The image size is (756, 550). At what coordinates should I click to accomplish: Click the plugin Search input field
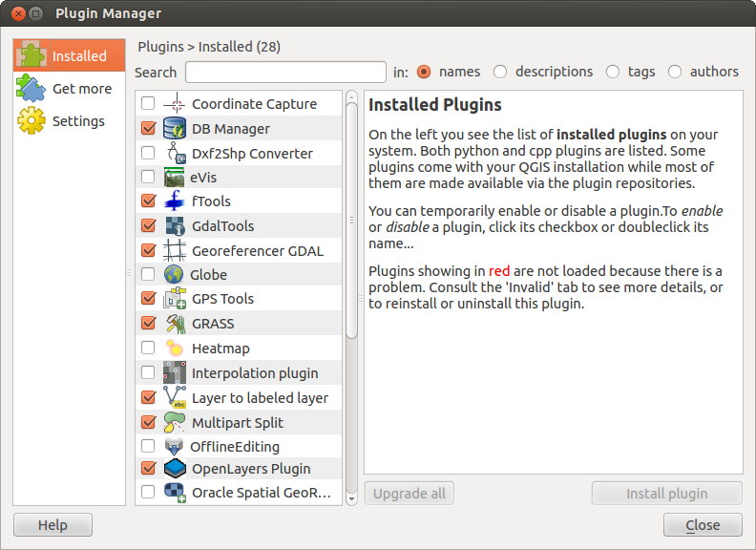pos(285,73)
